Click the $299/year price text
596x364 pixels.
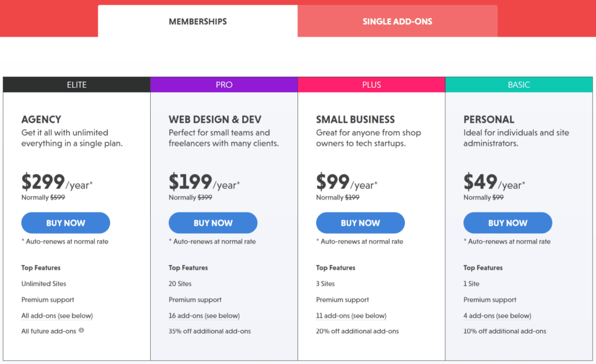click(x=53, y=183)
